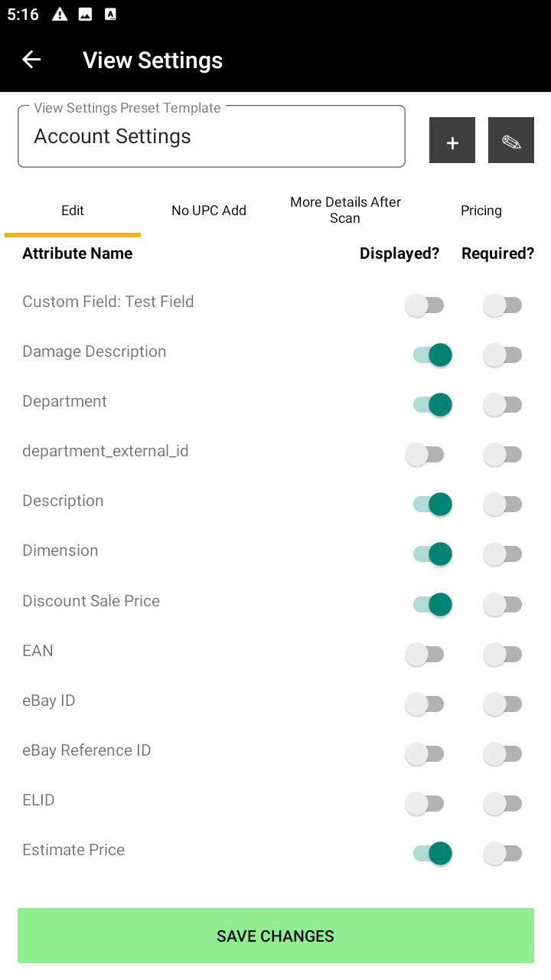Disable Displayed for Discount Sale Price

432,605
